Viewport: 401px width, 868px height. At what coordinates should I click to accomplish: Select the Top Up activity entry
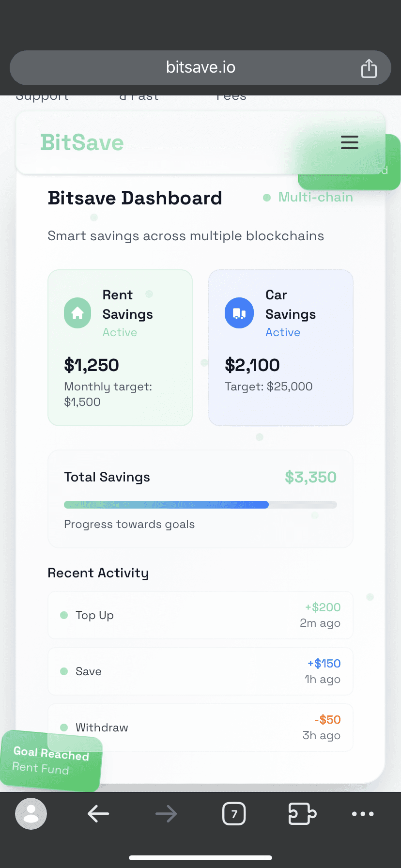tap(200, 615)
